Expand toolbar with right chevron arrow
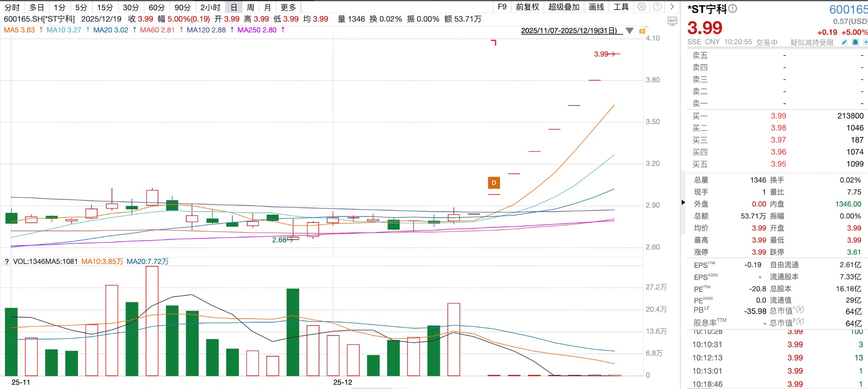Viewport: 868px width, 389px height. pyautogui.click(x=672, y=7)
